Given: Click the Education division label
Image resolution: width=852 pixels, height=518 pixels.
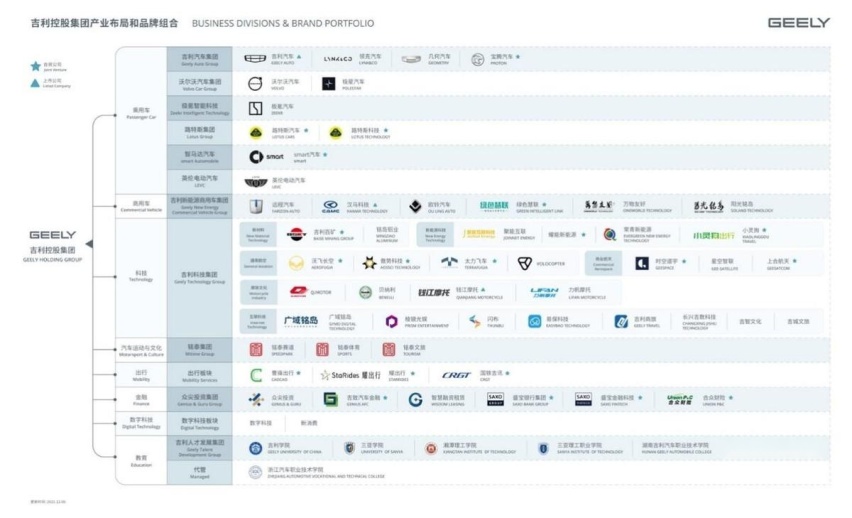Looking at the screenshot, I should [141, 461].
